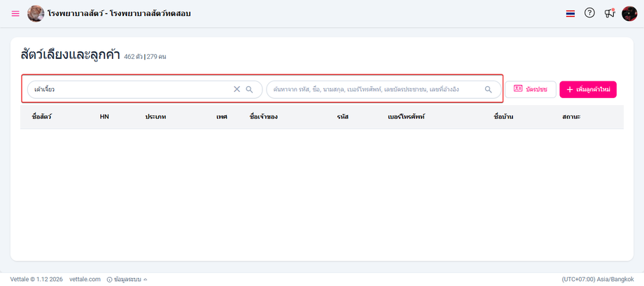Click the เพิ่มลูกค้าใหม่ add customer button
The image size is (644, 286).
588,89
